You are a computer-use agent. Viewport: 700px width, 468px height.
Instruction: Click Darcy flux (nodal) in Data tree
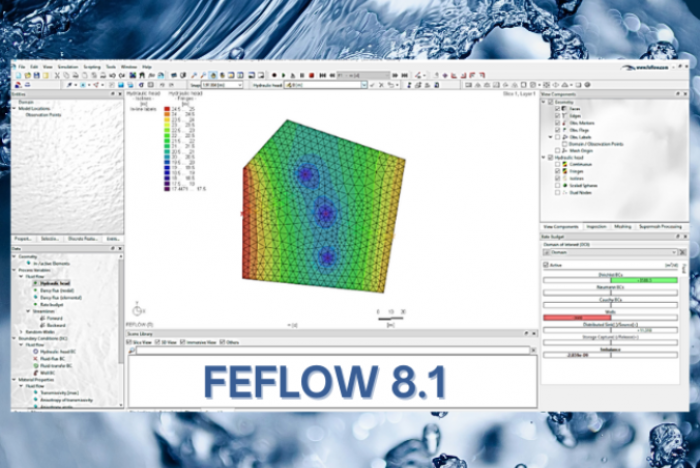(50, 290)
